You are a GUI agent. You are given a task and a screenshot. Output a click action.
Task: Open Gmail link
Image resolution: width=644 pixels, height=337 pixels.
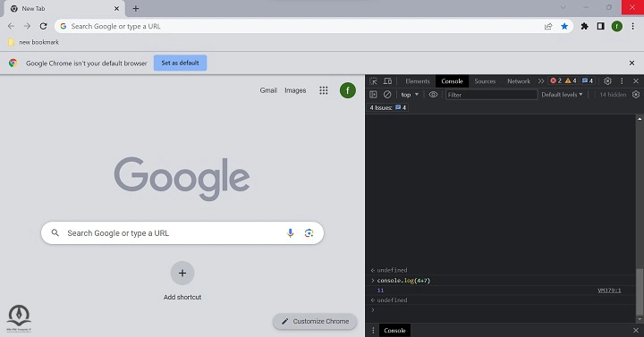click(268, 90)
